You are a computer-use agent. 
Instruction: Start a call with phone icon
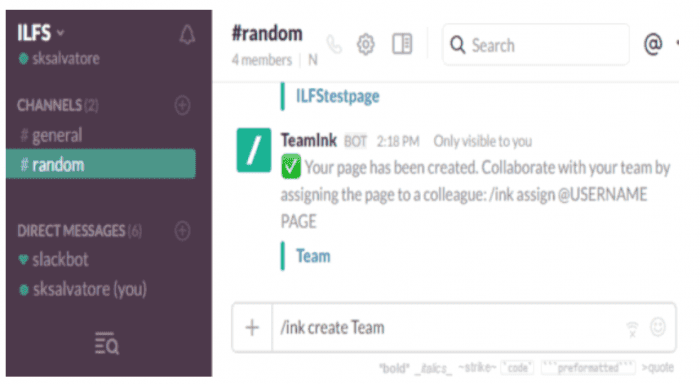pos(334,44)
